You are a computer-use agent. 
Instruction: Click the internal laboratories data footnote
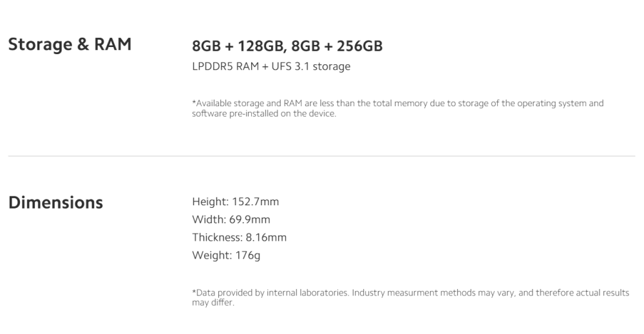(410, 297)
